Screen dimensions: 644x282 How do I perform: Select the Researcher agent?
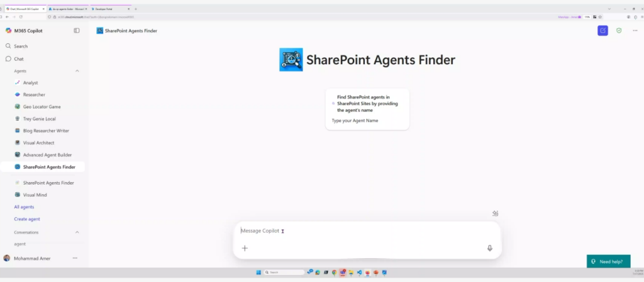(x=34, y=95)
